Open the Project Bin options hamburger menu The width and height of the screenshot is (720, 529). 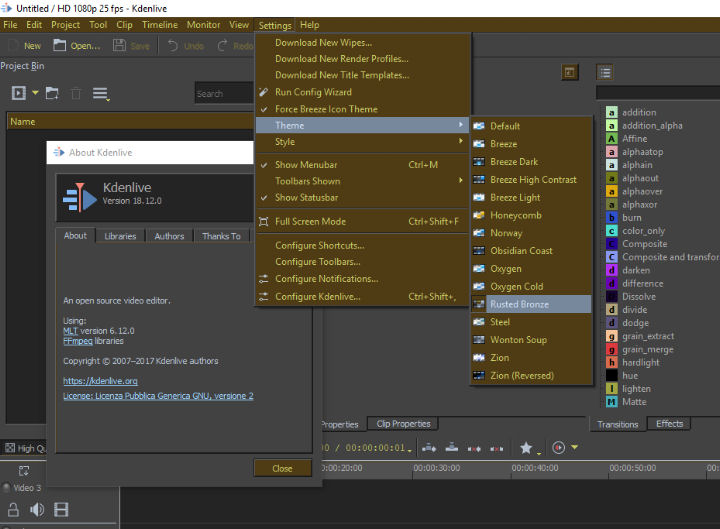pos(100,94)
